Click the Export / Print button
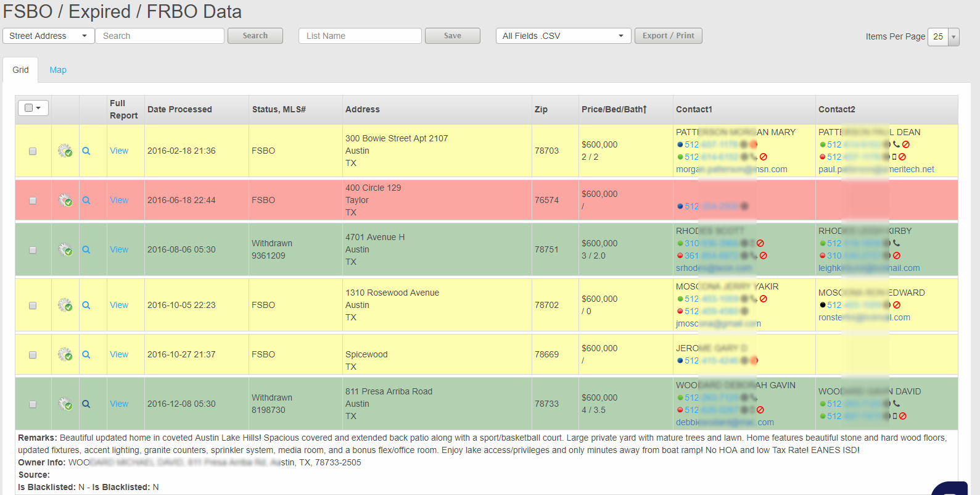 (x=668, y=36)
